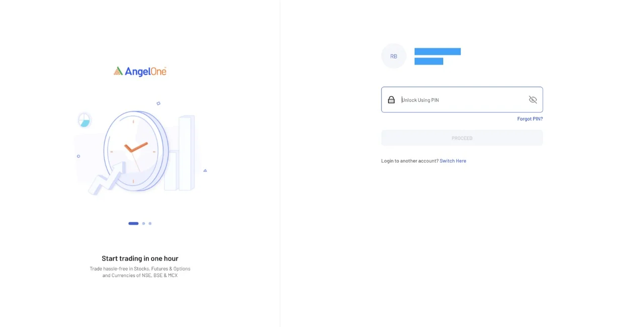Toggle PIN visibility eye icon

coord(533,100)
